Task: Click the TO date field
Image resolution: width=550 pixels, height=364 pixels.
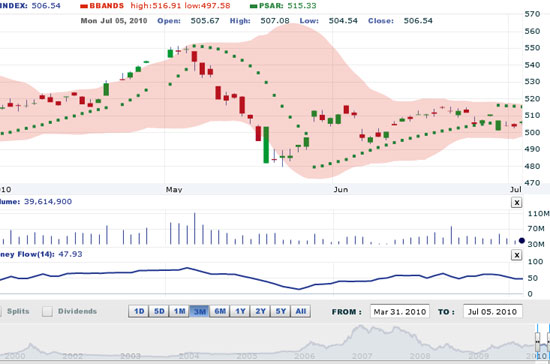Action: coord(492,311)
